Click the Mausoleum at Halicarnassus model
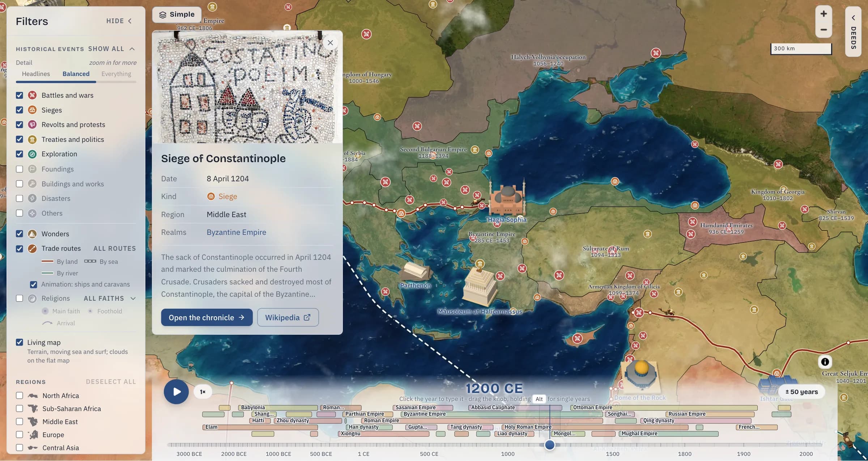868x461 pixels. pos(480,288)
